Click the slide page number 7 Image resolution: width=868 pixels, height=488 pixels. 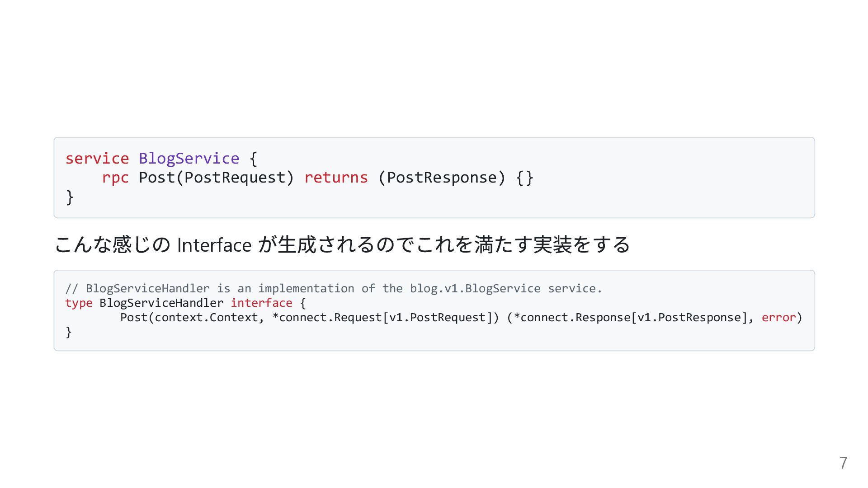pyautogui.click(x=843, y=463)
